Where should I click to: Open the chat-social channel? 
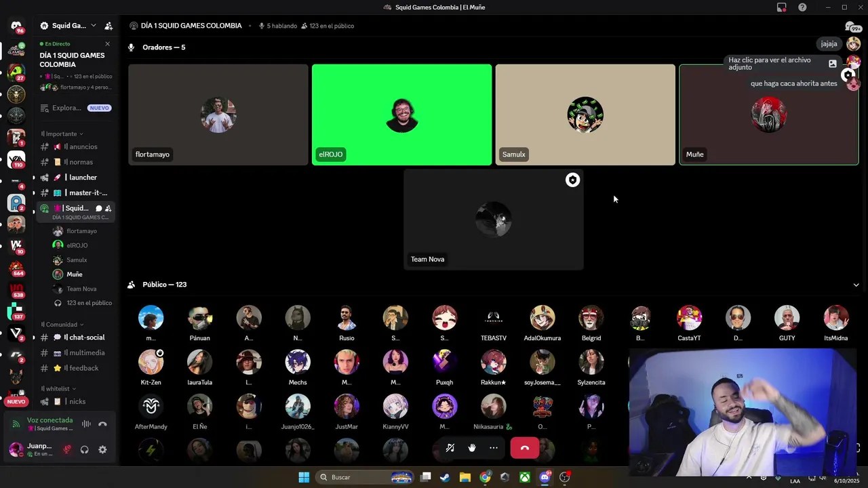click(76, 338)
